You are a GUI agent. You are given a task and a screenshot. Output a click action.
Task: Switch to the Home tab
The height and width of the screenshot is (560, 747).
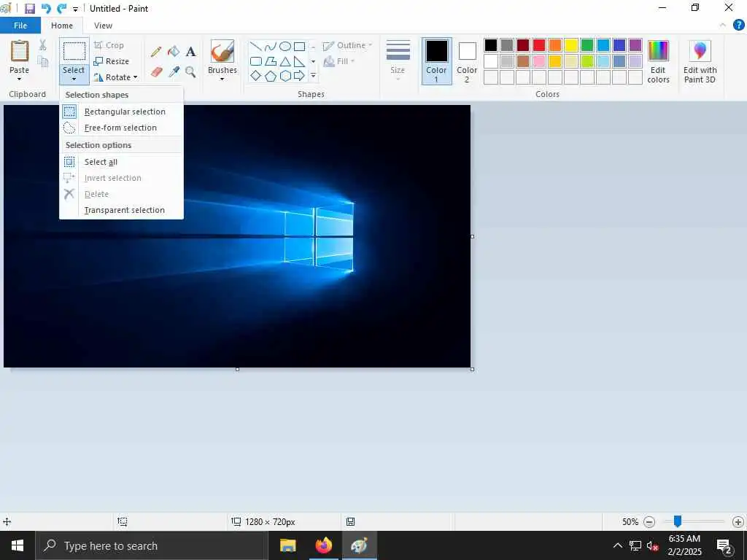pos(62,26)
